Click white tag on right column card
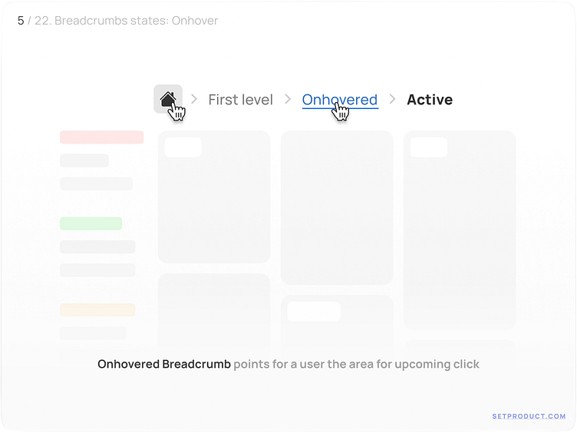 429,147
